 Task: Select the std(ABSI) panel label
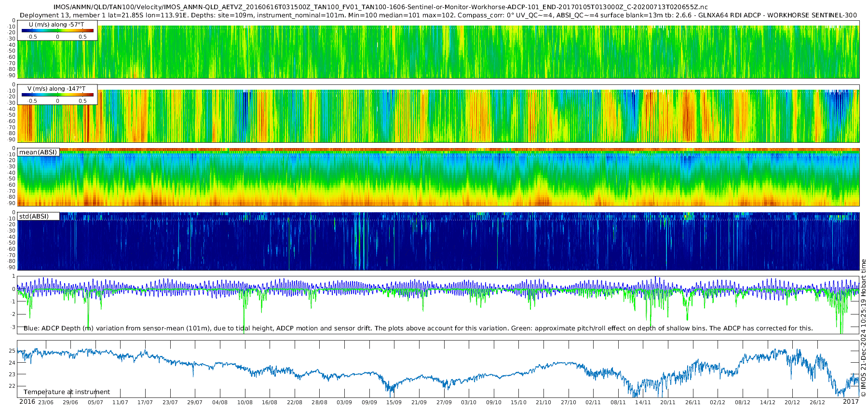click(x=38, y=217)
